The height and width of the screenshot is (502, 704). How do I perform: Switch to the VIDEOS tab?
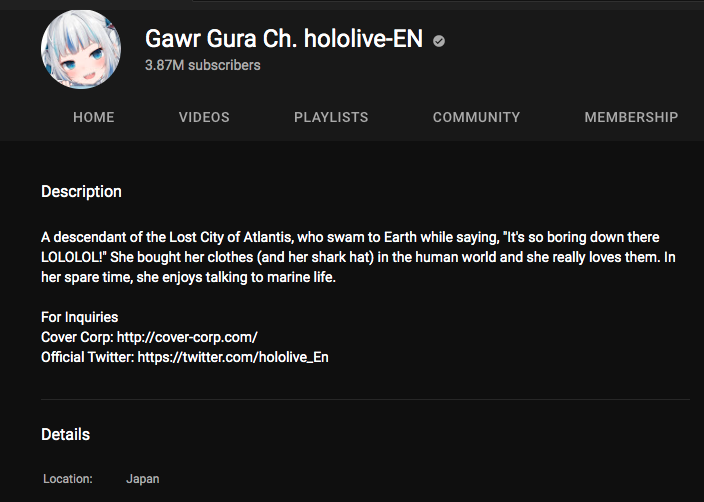[204, 117]
